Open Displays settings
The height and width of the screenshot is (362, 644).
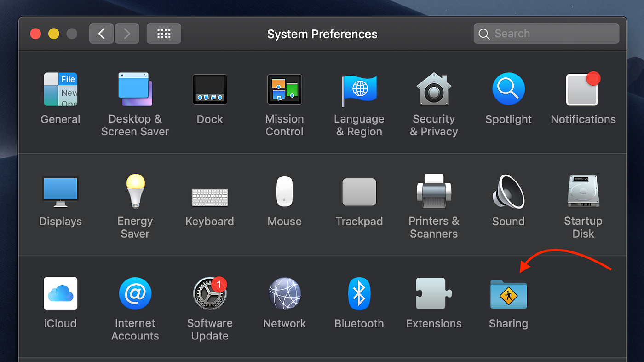(x=60, y=192)
